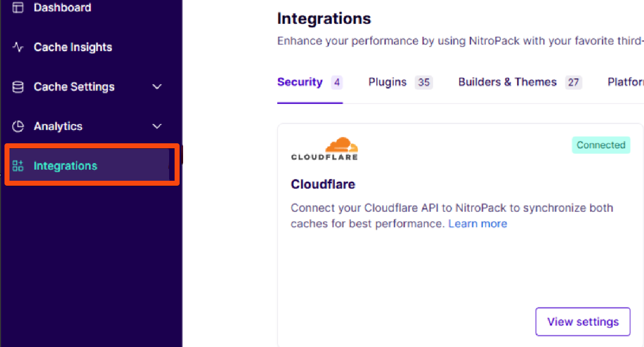Click the 27 count badge beside Builders & Themes
Screen dimensions: 644x347
573,82
